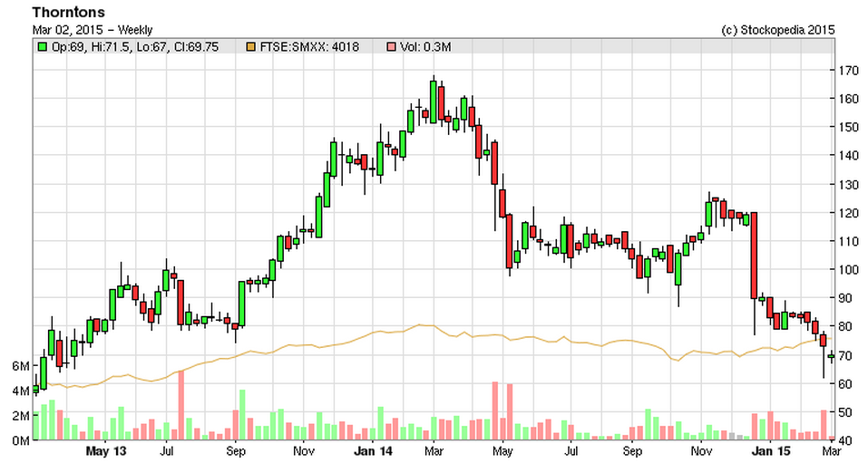Click the 'Sep' label before Jan 15
The width and height of the screenshot is (868, 473).
632,451
